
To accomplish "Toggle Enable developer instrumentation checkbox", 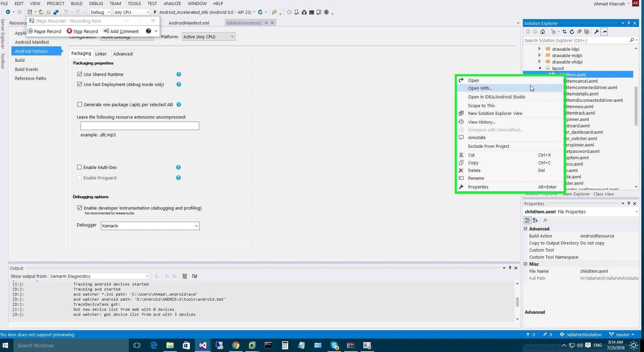I will pos(79,208).
